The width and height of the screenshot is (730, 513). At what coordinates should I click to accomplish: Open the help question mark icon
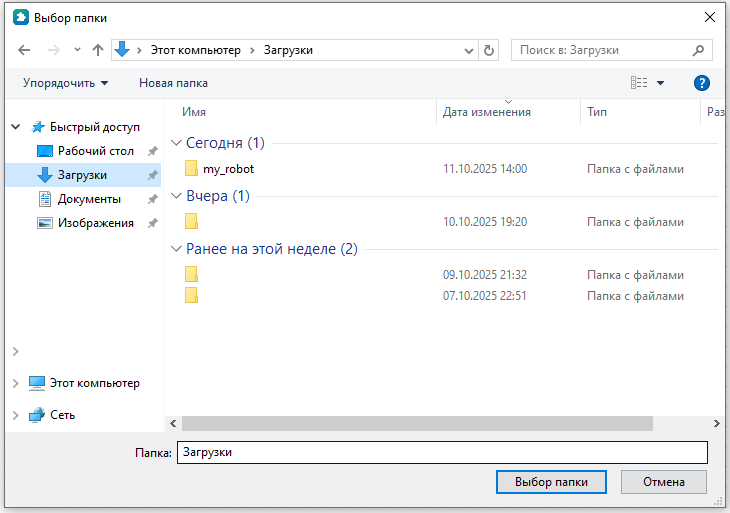tap(701, 83)
